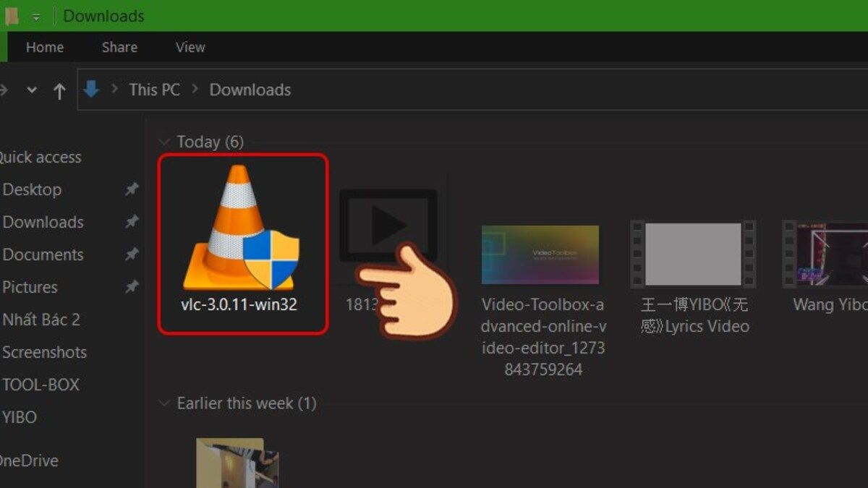
Task: Open the YIBO folder in the sidebar
Action: pyautogui.click(x=20, y=417)
